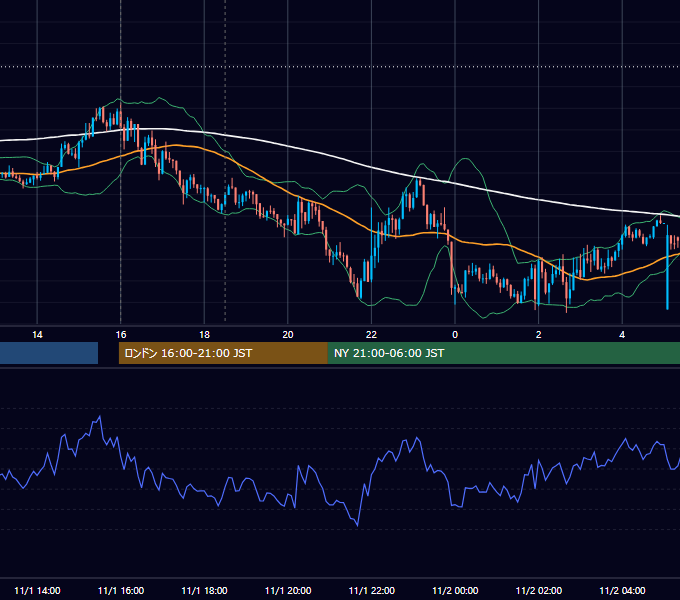
Task: Click the 11/2 00:00 date label
Action: click(455, 590)
